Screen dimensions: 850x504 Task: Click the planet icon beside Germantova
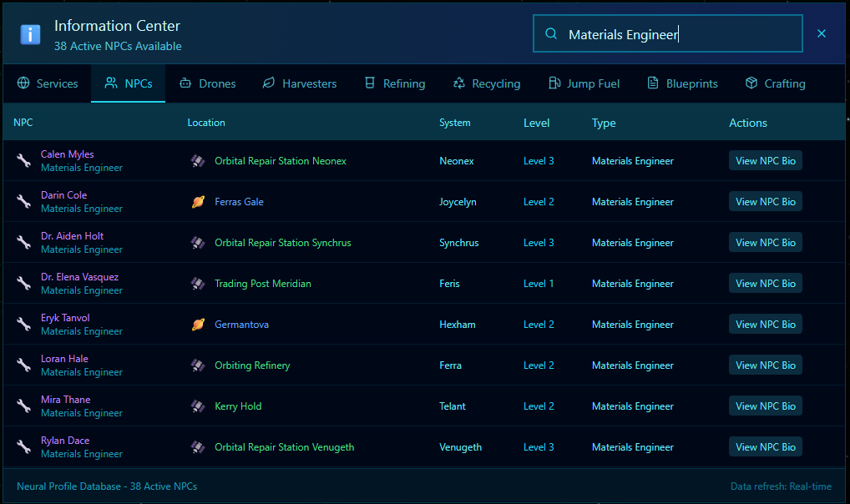(x=198, y=325)
